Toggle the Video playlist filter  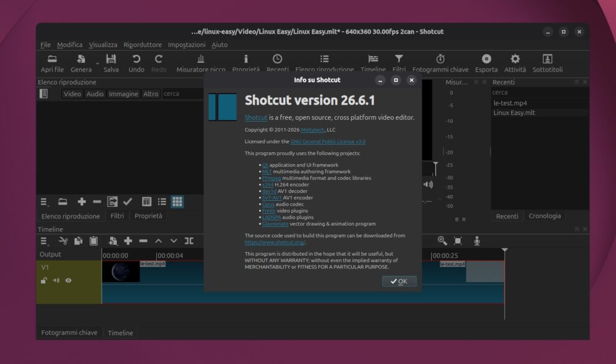click(x=72, y=93)
